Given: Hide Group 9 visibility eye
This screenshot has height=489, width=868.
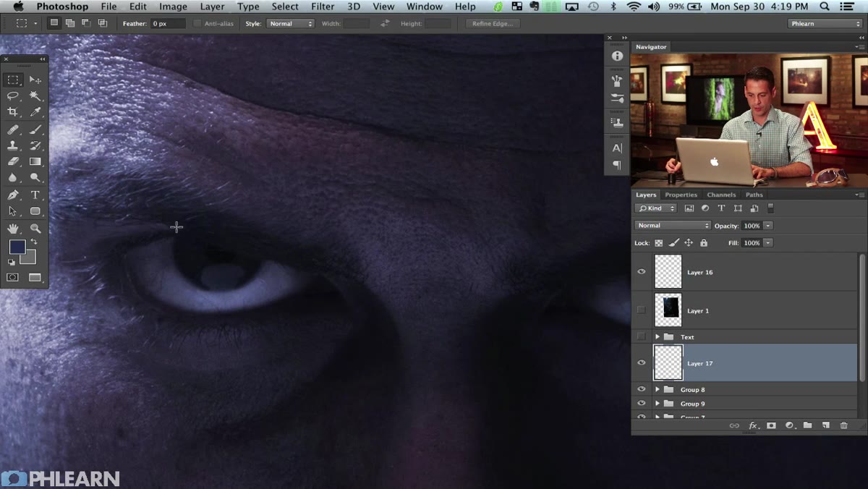Looking at the screenshot, I should [x=641, y=404].
